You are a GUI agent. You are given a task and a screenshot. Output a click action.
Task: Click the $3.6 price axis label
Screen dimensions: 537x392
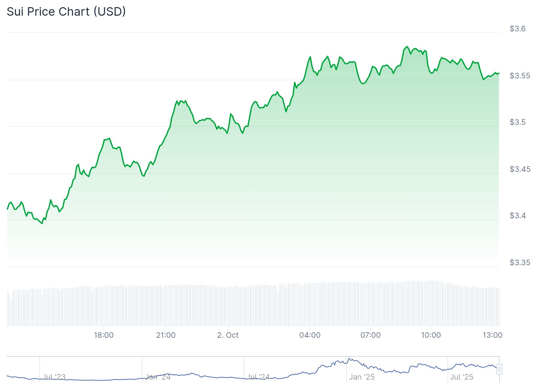[517, 29]
